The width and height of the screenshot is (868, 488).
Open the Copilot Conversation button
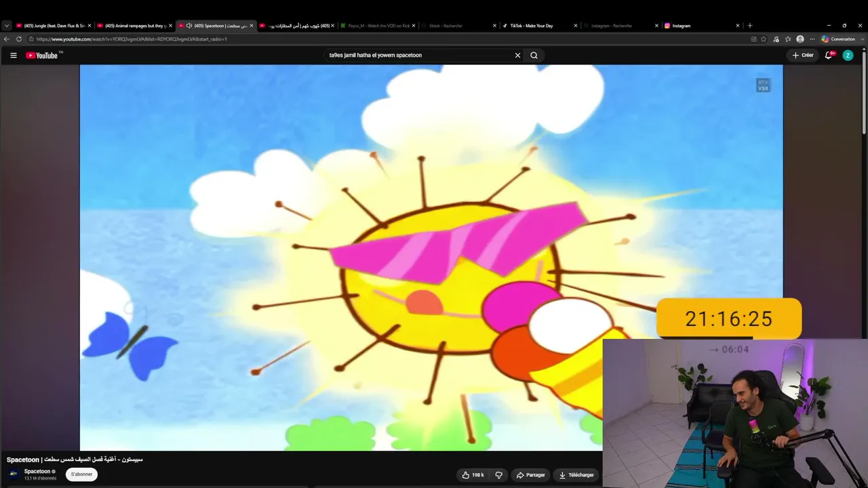pos(838,39)
